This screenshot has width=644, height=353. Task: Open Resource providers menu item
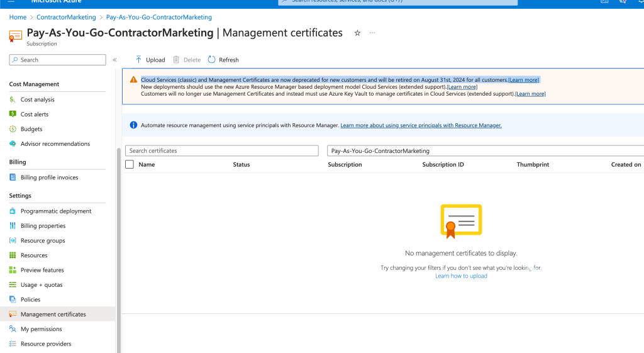pyautogui.click(x=46, y=344)
